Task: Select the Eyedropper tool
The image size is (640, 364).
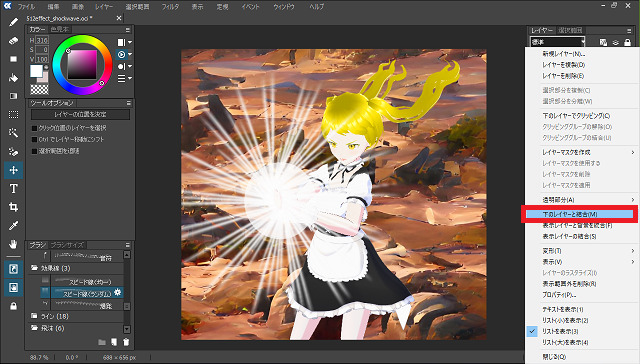Action: [13, 226]
